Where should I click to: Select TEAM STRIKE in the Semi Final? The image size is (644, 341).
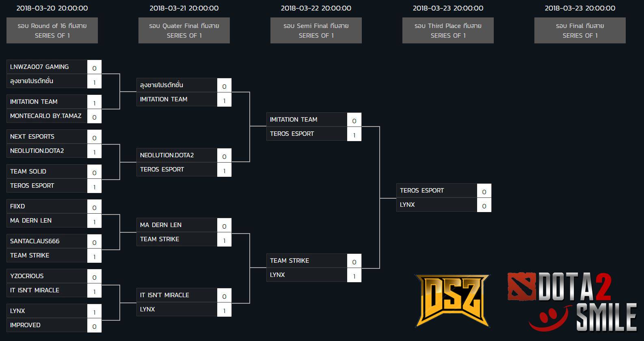coord(307,261)
